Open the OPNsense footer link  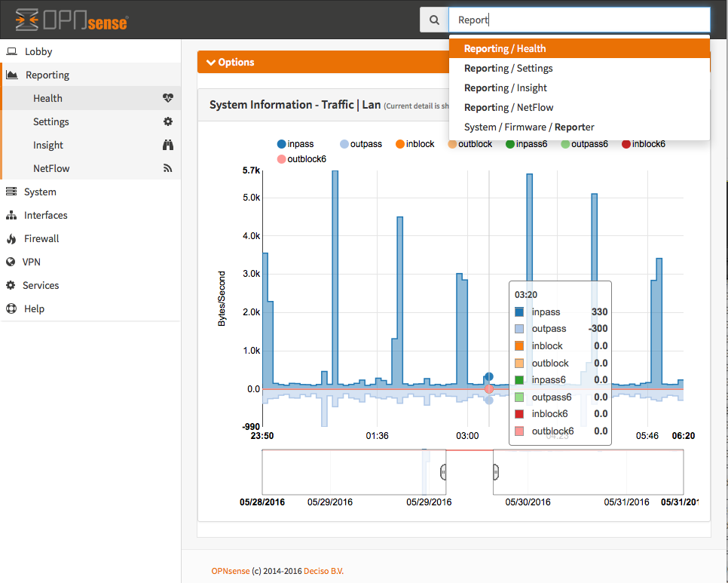point(231,571)
